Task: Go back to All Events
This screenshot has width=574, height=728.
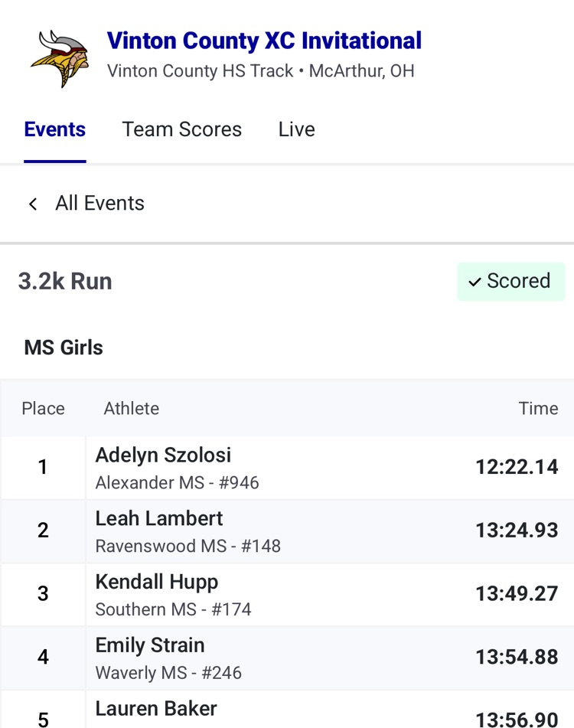Action: [x=99, y=204]
